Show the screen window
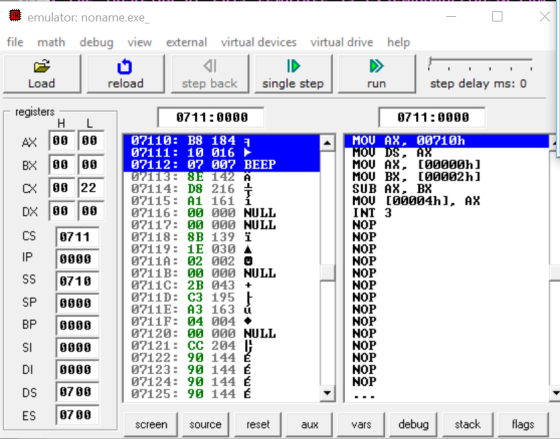Screen dimensions: 560x439 (x=151, y=424)
